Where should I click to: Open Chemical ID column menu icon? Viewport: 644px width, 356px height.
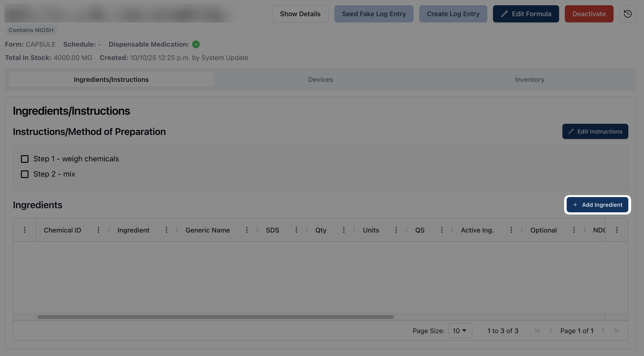[98, 230]
